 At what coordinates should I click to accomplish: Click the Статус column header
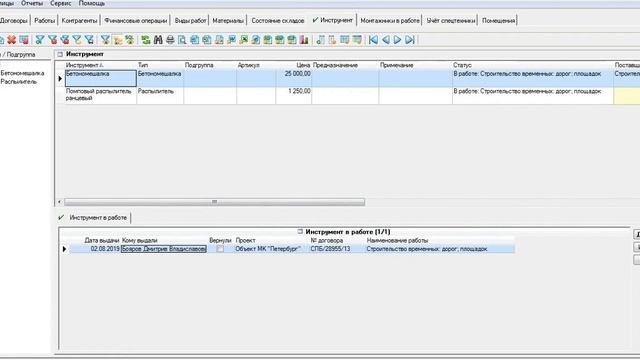pos(533,65)
